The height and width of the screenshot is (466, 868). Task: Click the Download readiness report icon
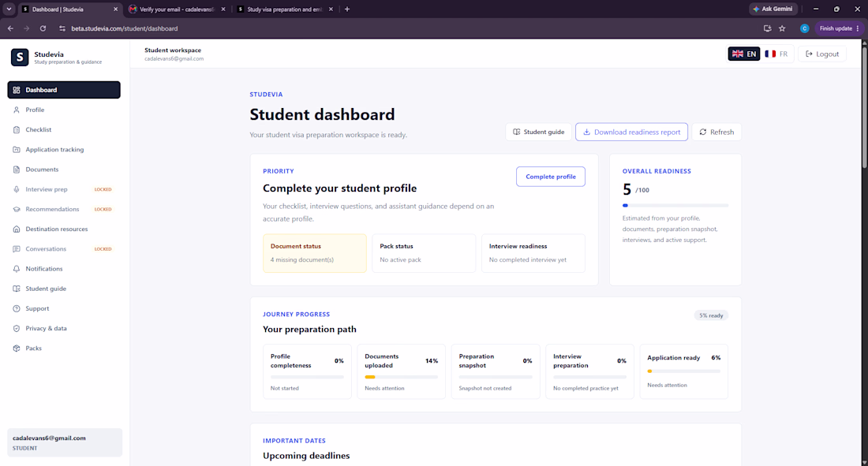[586, 132]
